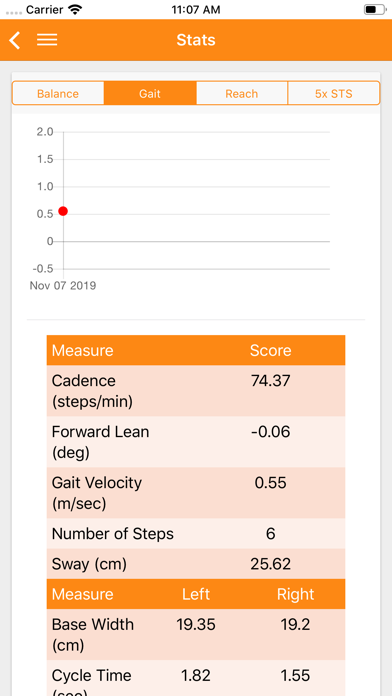This screenshot has height=696, width=392.
Task: Open the Reach tab
Action: pos(242,94)
